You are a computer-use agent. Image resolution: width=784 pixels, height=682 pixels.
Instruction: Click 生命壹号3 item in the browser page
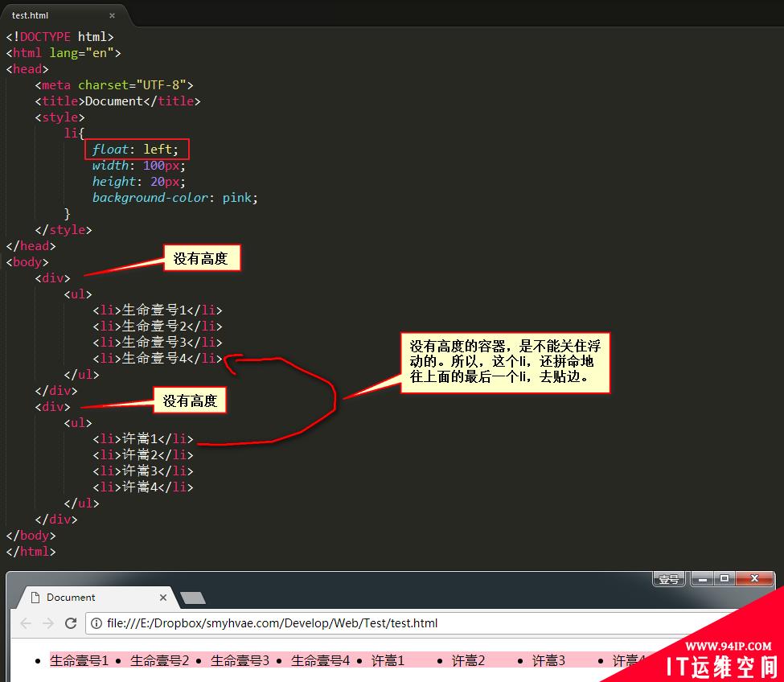click(x=240, y=660)
